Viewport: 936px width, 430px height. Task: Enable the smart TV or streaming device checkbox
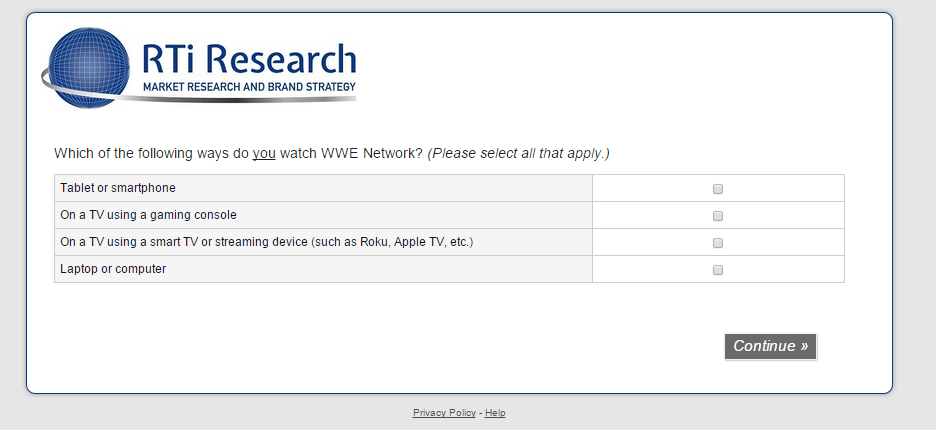click(718, 242)
